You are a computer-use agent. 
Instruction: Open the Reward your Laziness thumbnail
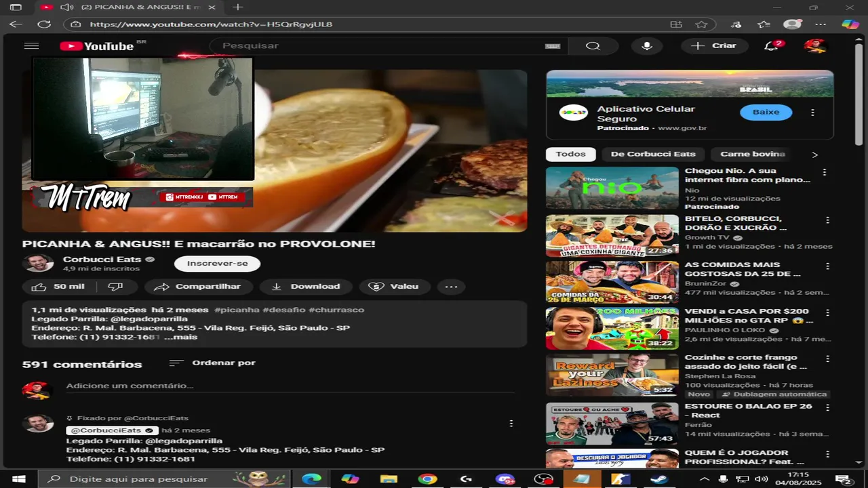[x=612, y=375]
